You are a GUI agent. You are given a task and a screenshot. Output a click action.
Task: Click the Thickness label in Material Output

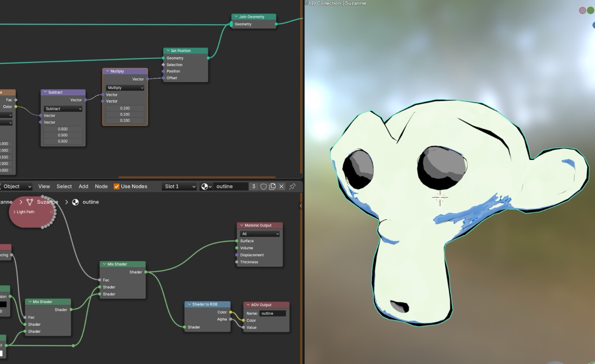tap(249, 262)
